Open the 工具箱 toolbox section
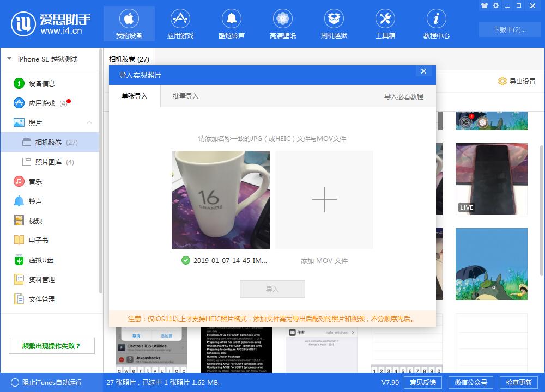 [x=385, y=23]
